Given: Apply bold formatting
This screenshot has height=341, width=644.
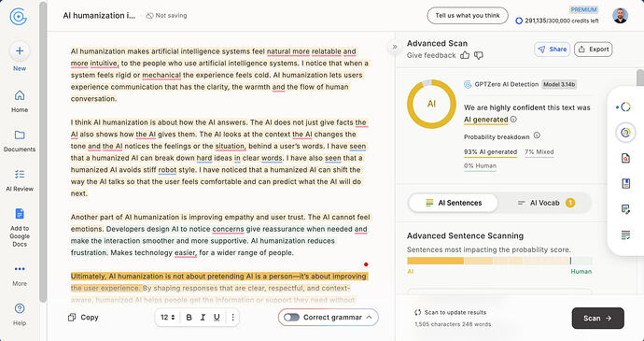Looking at the screenshot, I should (x=189, y=317).
